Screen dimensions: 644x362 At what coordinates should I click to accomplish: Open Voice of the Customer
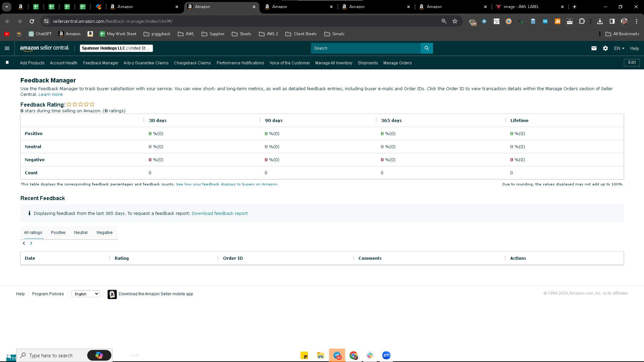click(x=290, y=63)
